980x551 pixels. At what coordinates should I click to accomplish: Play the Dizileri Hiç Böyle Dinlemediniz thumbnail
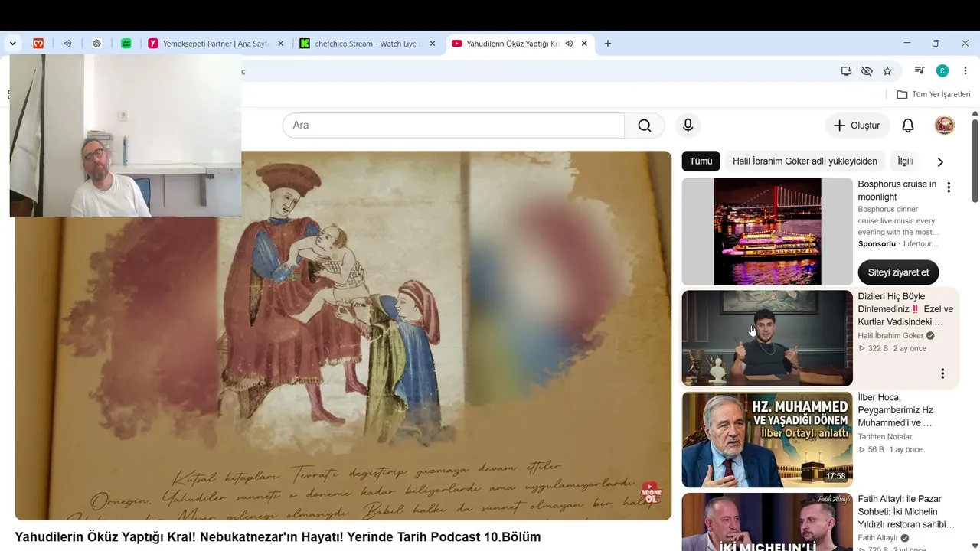click(767, 338)
